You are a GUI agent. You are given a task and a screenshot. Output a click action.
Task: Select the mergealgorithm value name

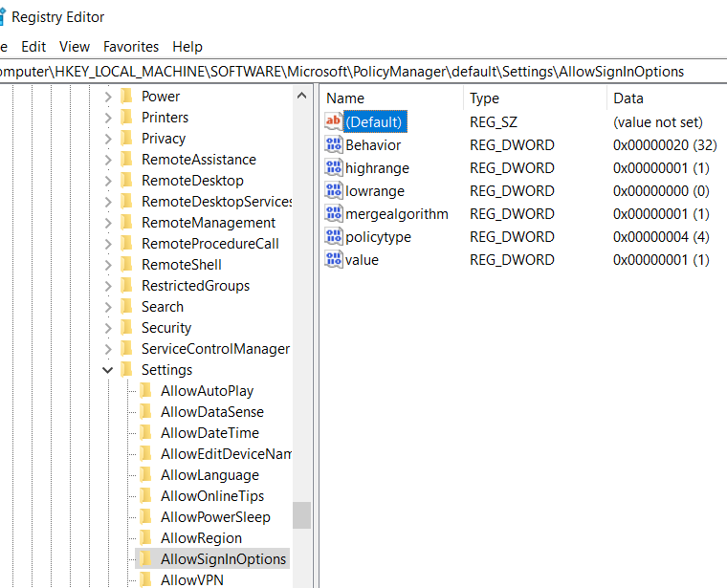tap(396, 213)
